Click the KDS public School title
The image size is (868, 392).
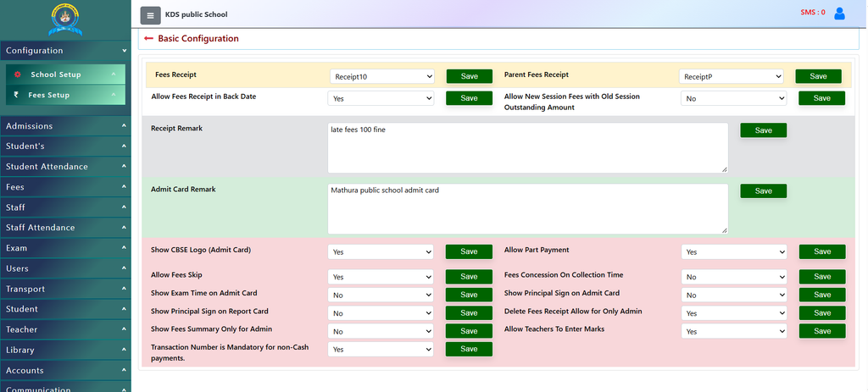point(196,14)
